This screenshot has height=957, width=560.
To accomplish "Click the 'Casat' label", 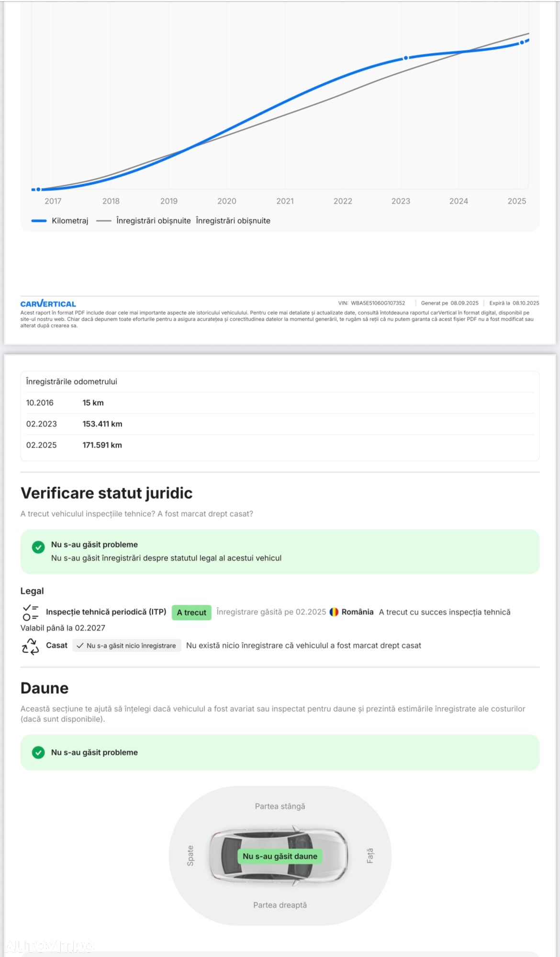I will pos(56,645).
